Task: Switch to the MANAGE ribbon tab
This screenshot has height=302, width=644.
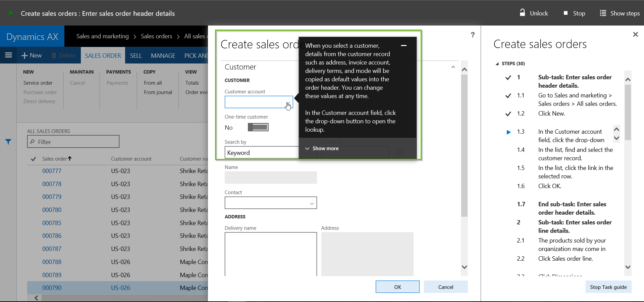Action: click(163, 55)
